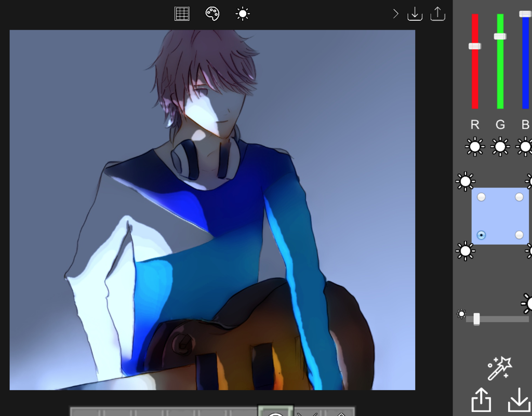532x416 pixels.
Task: Click the sun icon at color square's bottom-left corner
Action: coord(465,251)
